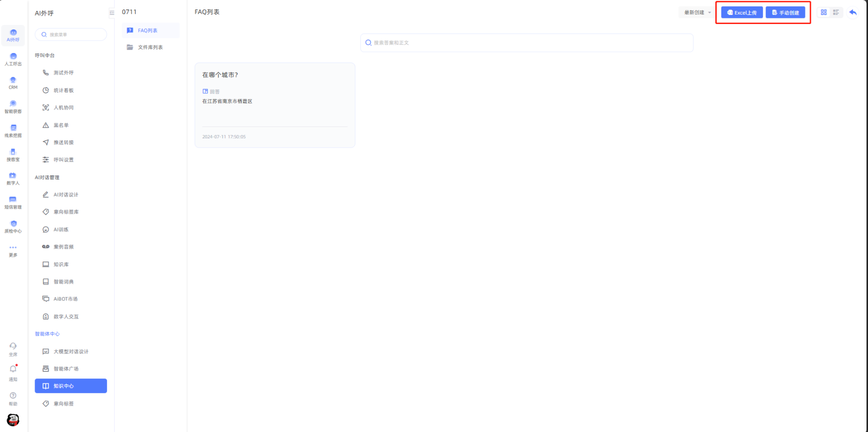Screen dimensions: 868x432
Task: Switch to grid card view
Action: [x=823, y=12]
